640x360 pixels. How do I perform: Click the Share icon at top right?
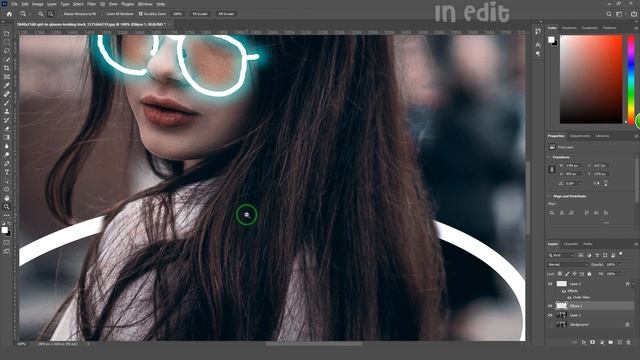pos(633,14)
